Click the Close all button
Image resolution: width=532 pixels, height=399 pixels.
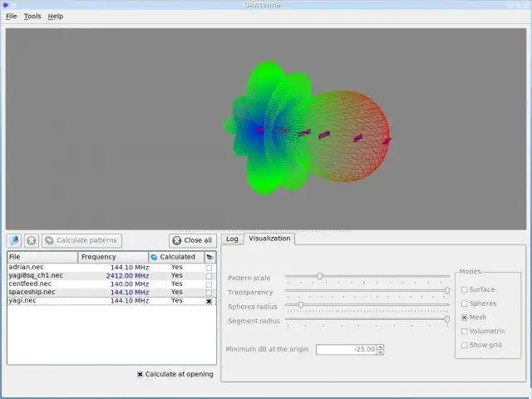192,240
